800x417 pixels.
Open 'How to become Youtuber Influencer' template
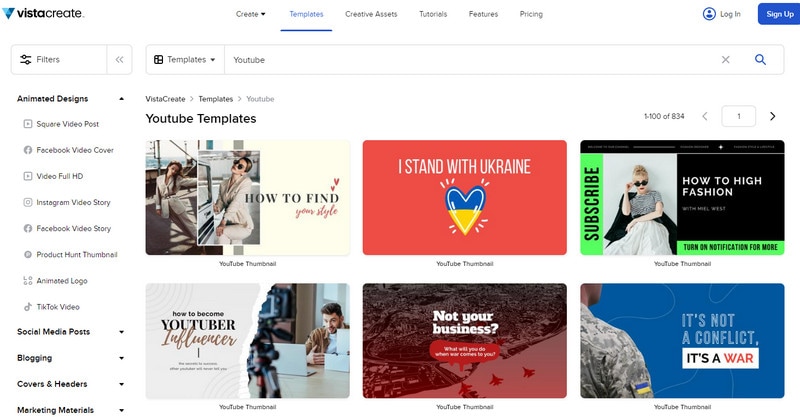pos(247,341)
